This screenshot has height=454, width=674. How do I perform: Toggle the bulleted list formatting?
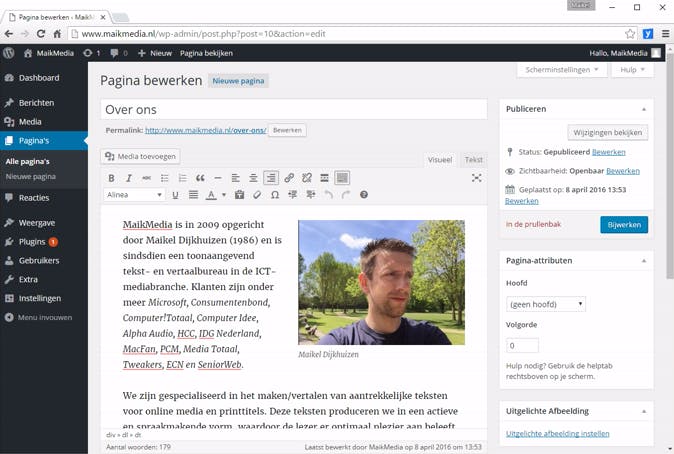click(x=165, y=178)
